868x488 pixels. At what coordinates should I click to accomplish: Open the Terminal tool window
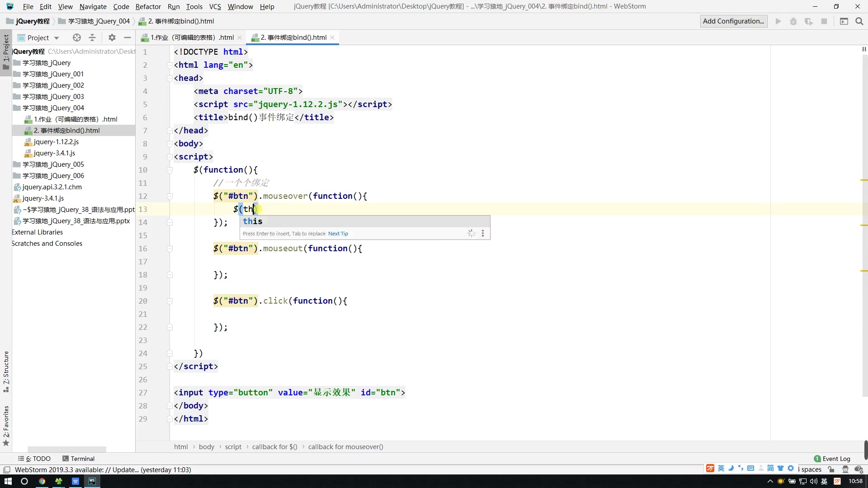point(79,459)
